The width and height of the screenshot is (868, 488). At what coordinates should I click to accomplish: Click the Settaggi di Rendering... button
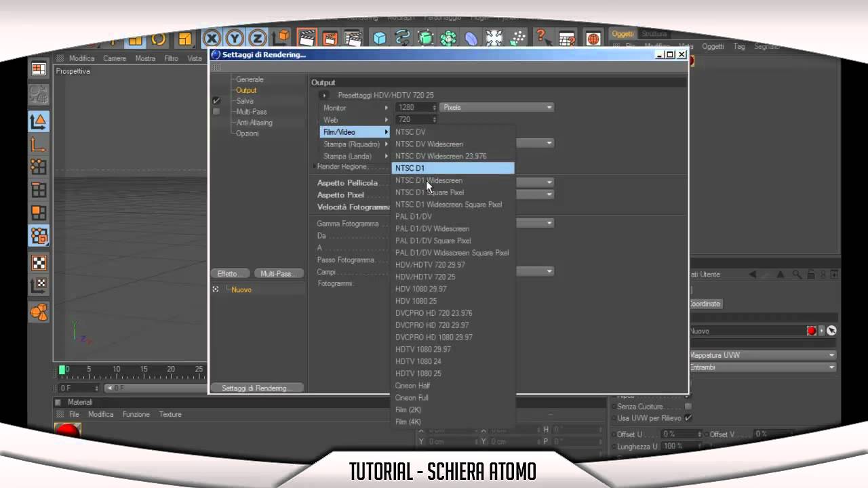coord(256,388)
